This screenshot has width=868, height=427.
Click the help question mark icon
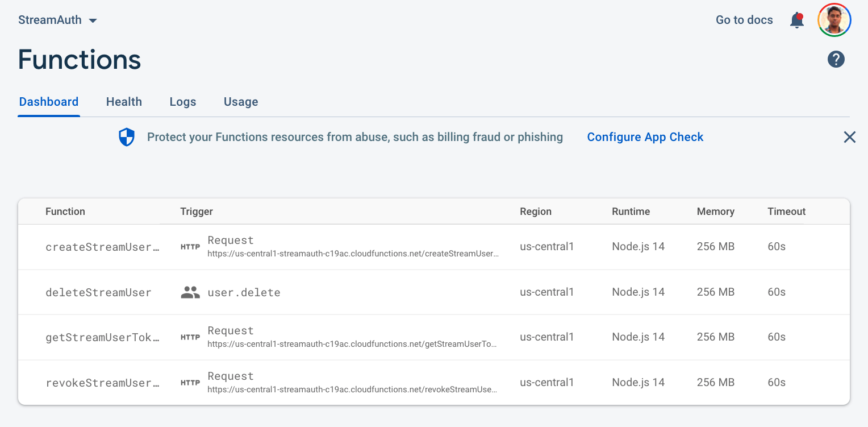[x=836, y=59]
